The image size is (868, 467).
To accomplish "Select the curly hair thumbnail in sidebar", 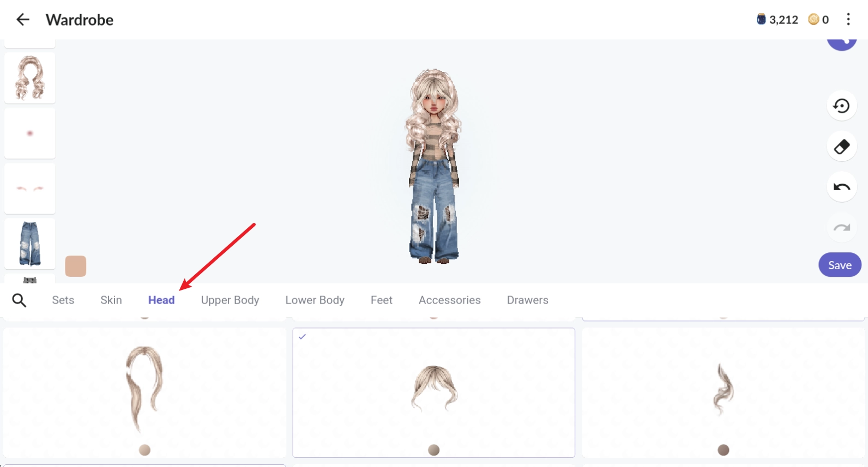I will 30,78.
